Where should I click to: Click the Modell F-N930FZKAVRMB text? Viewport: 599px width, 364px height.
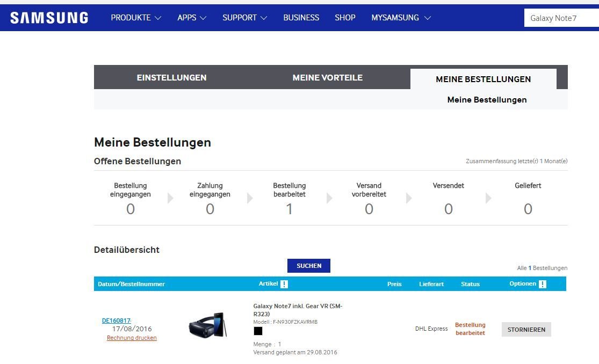click(x=285, y=322)
